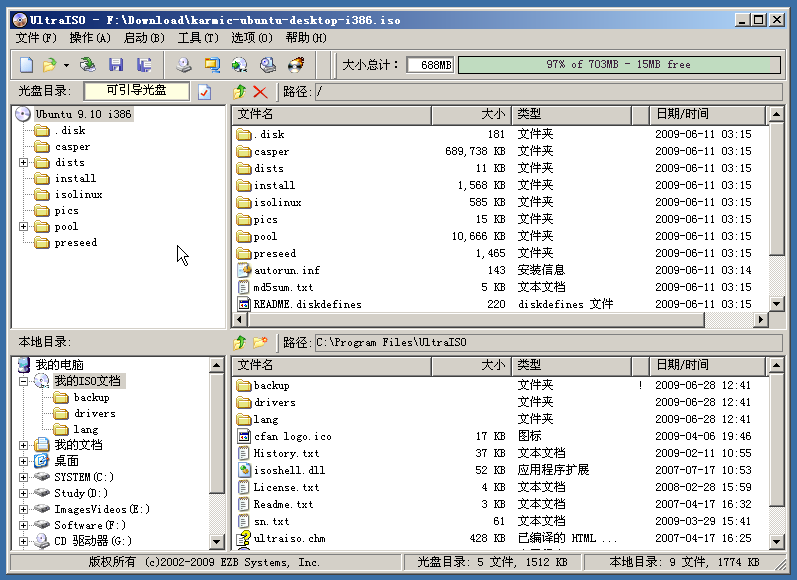Expand the ImagesVideos(E:) drive node

23,509
